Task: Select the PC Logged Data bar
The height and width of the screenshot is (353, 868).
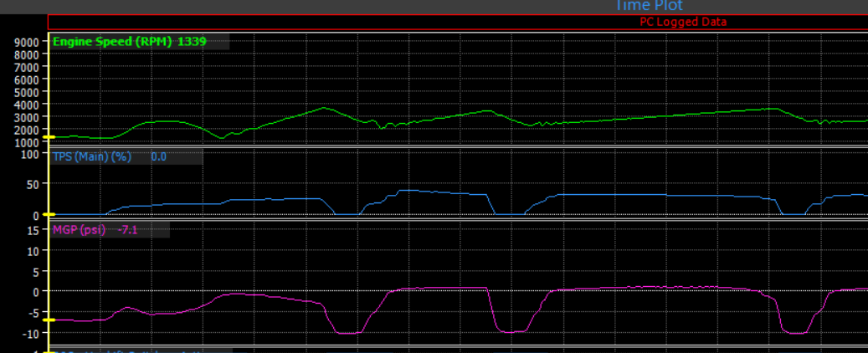Action: click(458, 22)
